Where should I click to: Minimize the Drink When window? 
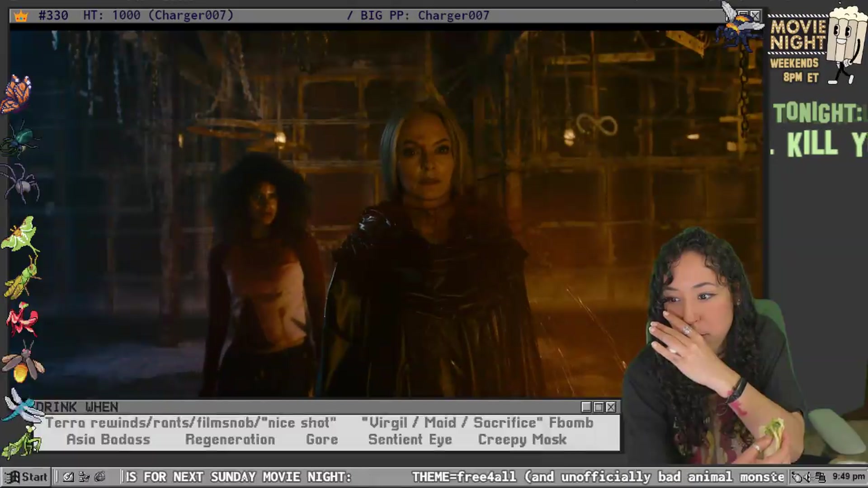click(x=586, y=407)
